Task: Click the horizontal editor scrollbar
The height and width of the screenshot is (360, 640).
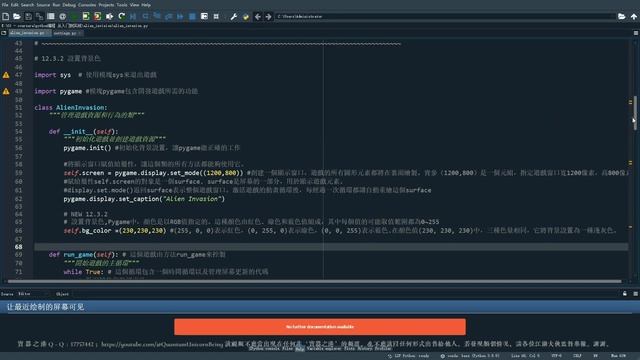Action: tap(314, 281)
